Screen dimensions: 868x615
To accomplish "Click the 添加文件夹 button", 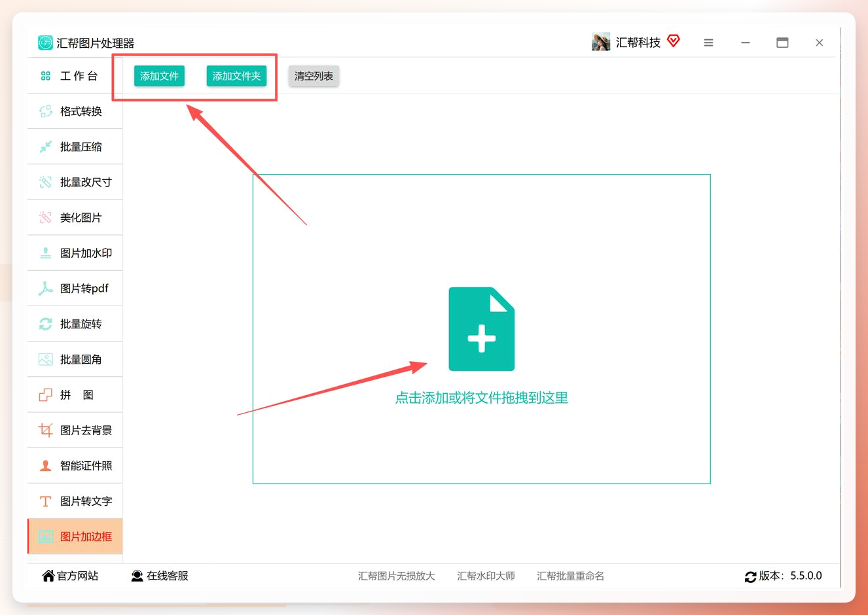I will pyautogui.click(x=236, y=76).
